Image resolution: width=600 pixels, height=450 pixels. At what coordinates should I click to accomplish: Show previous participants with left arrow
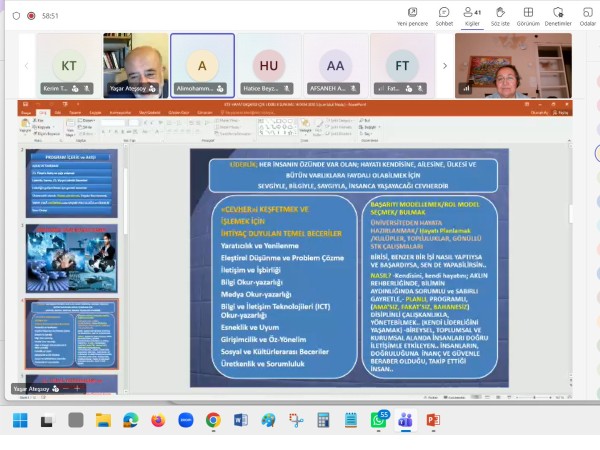click(x=26, y=66)
